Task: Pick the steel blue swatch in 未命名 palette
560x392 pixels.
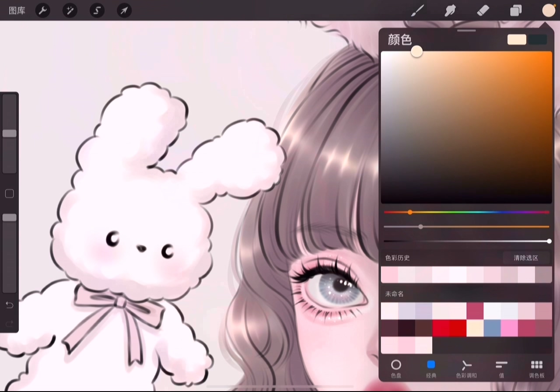Action: pyautogui.click(x=492, y=328)
